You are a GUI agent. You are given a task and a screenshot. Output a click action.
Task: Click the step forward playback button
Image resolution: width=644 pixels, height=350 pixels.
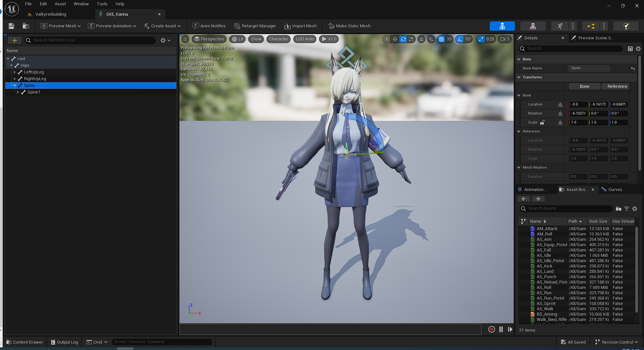tap(510, 329)
